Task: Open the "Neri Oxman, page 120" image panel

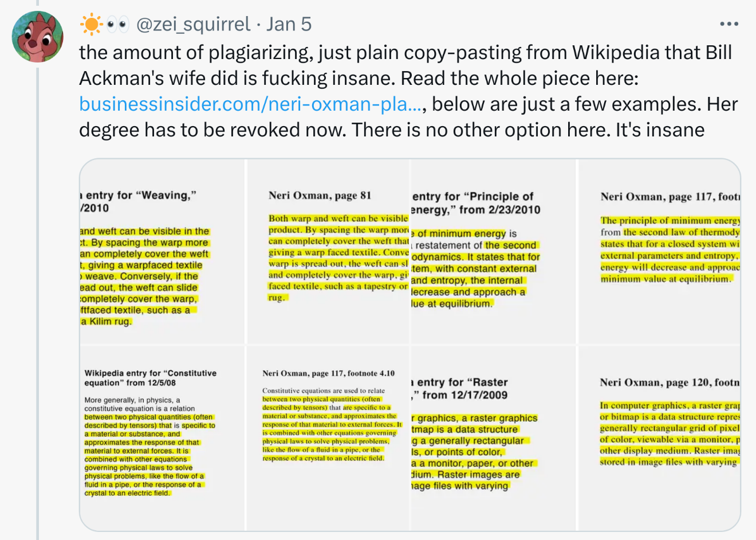Action: coord(659,438)
